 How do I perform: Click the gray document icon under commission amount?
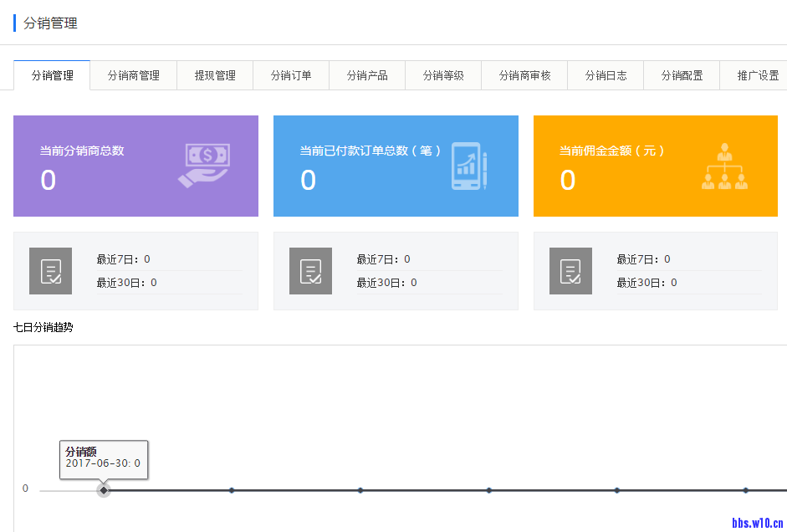[570, 271]
